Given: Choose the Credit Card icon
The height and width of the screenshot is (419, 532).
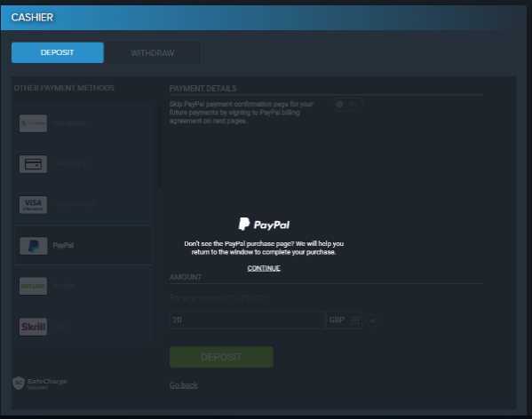Looking at the screenshot, I should [33, 164].
